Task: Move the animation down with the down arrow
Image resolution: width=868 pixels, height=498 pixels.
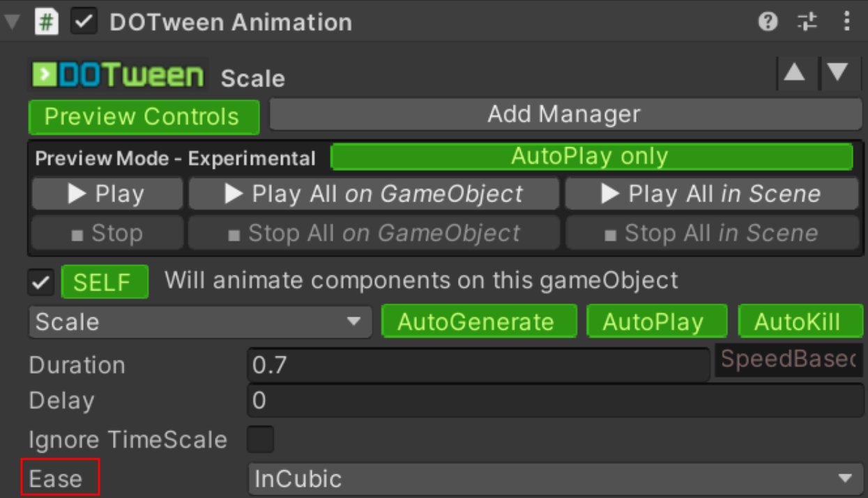Action: [838, 73]
